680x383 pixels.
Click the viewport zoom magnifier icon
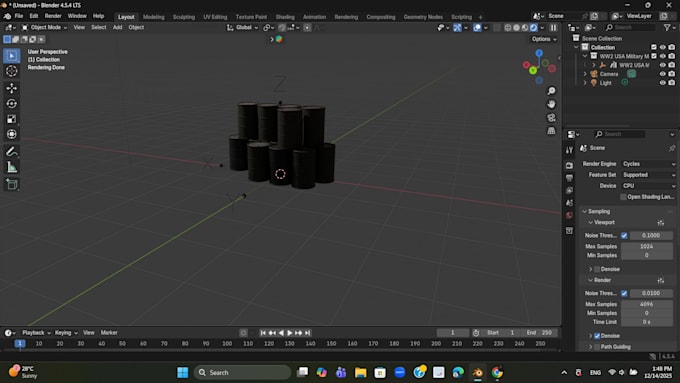[551, 91]
